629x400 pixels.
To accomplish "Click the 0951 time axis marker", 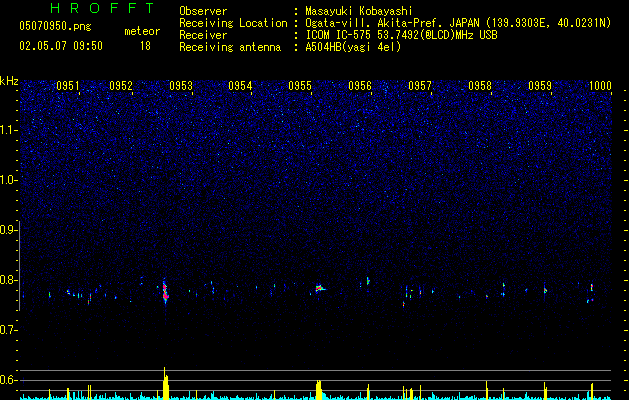I will (x=68, y=86).
